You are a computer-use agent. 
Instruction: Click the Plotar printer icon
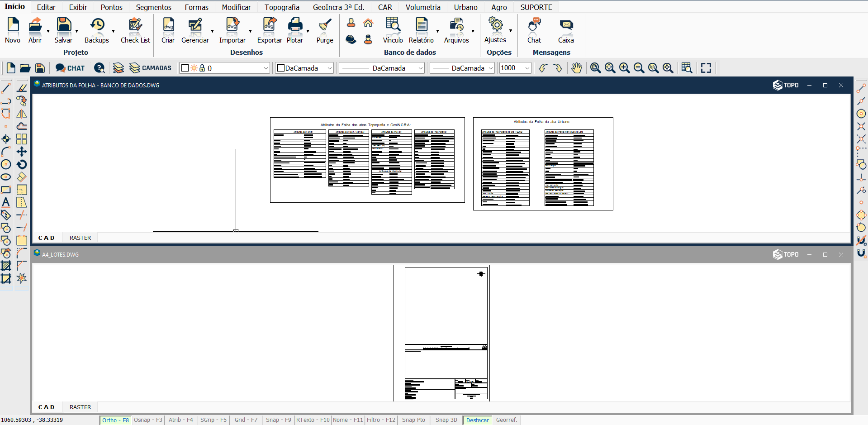pyautogui.click(x=295, y=26)
